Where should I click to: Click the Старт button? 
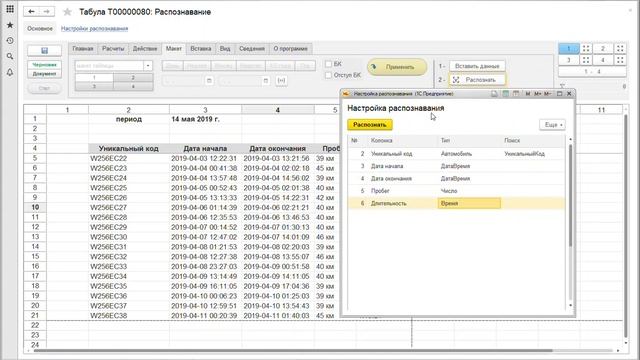(x=44, y=88)
